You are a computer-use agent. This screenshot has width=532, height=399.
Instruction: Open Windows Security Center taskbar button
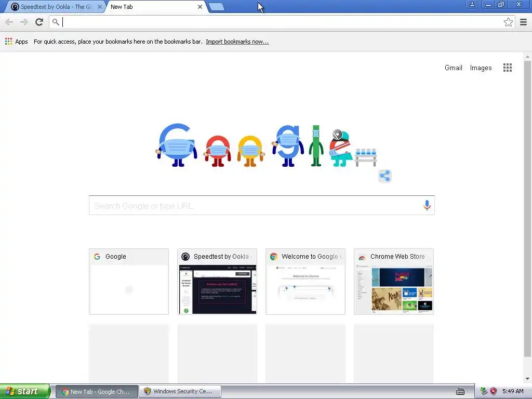(180, 392)
